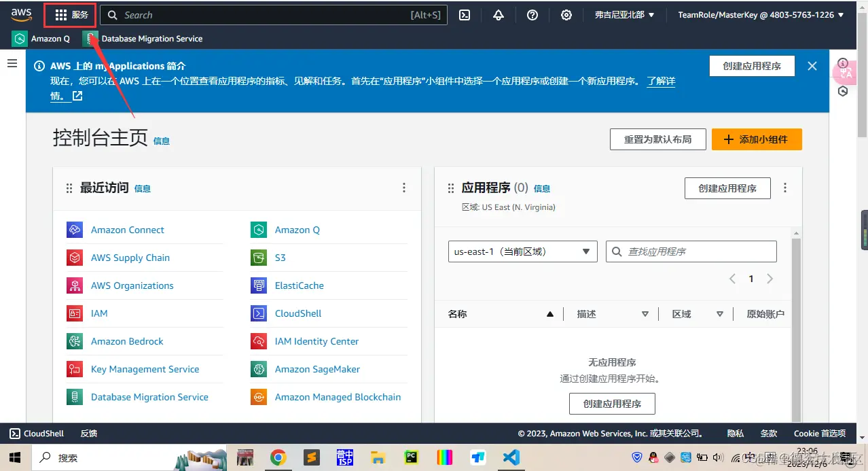Open the 应用程序 widget three-dot menu
The height and width of the screenshot is (471, 868).
coord(786,188)
